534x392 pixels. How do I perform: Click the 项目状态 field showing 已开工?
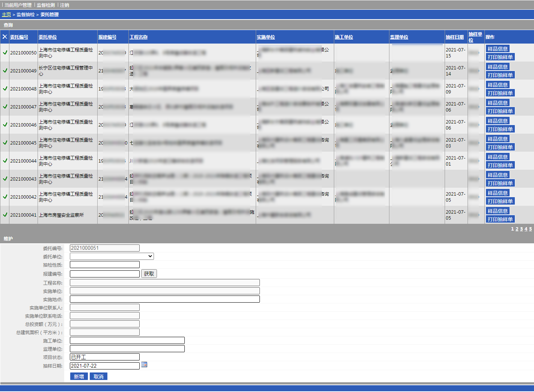click(x=105, y=357)
